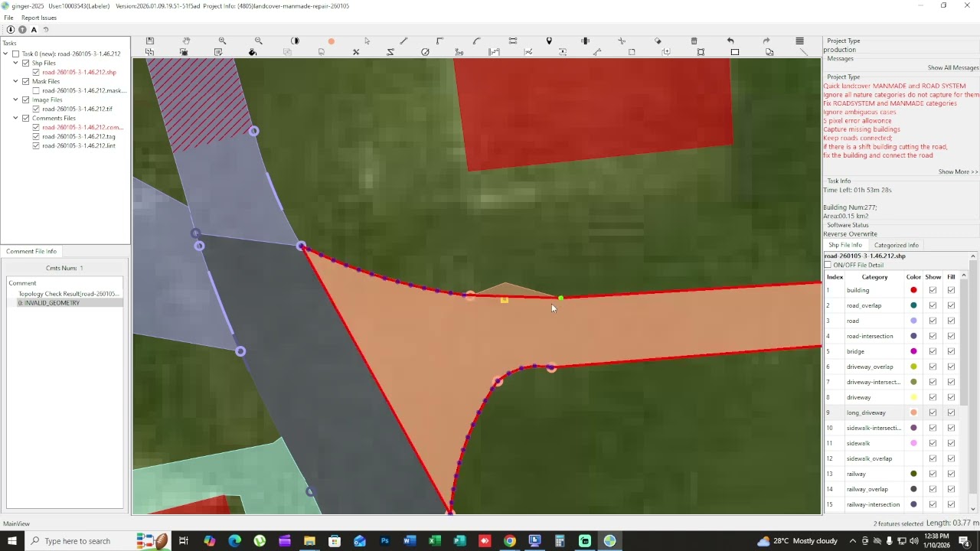Click the download arrow circle icon

tap(11, 30)
